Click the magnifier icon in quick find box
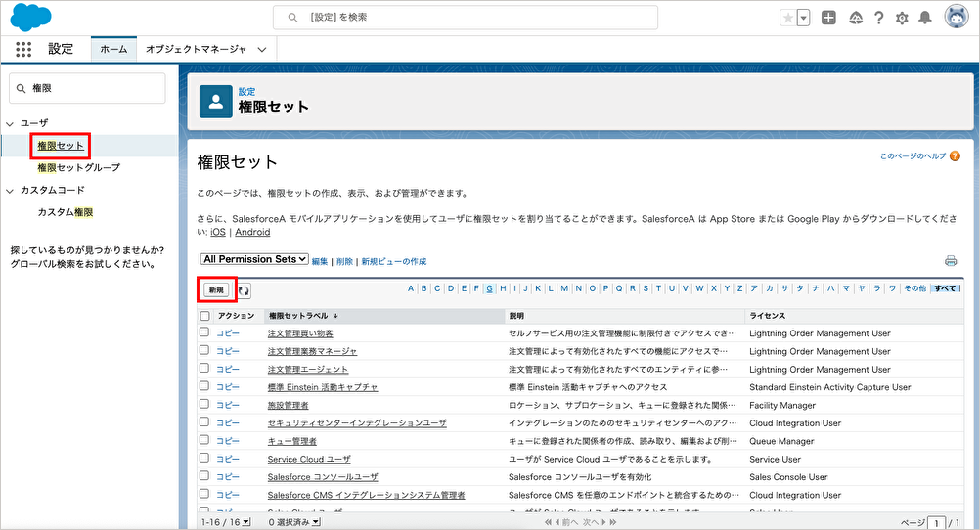Screen dimensions: 980x530 22,89
